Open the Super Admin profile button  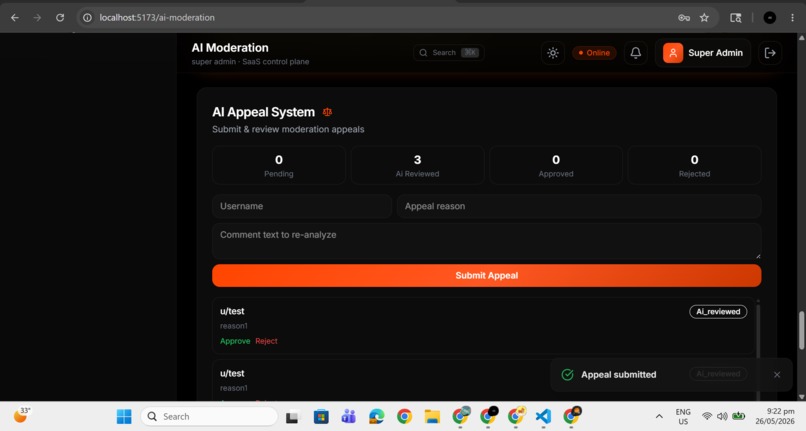tap(703, 53)
